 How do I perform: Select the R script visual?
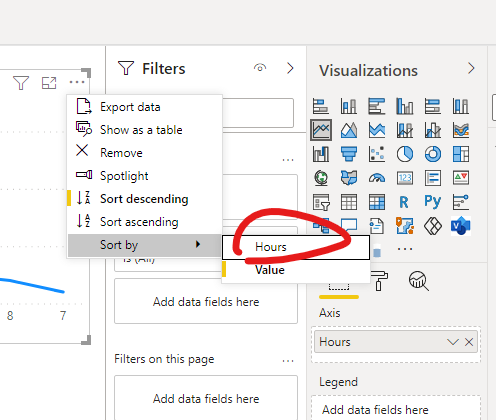coord(405,202)
